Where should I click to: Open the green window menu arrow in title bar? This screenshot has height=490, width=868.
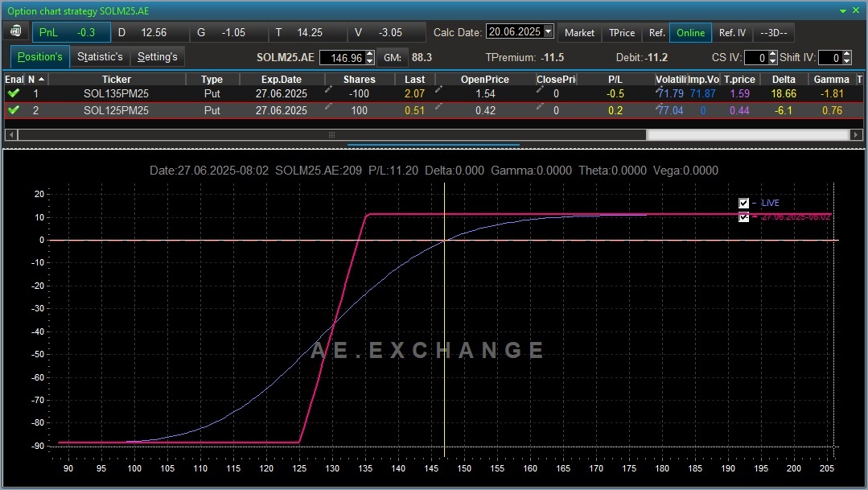point(843,11)
